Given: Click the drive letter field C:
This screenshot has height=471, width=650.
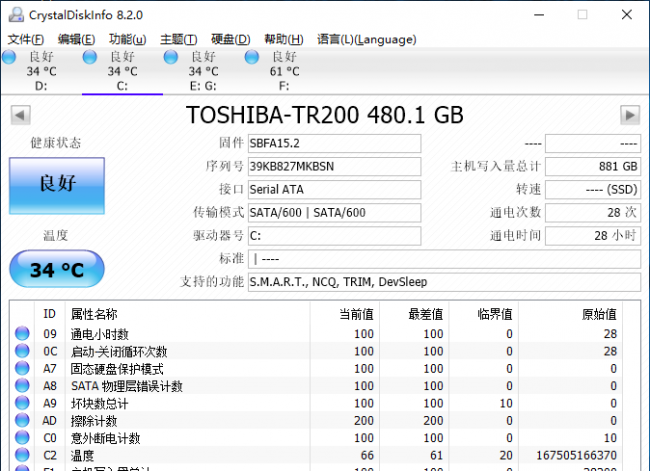Looking at the screenshot, I should point(335,236).
